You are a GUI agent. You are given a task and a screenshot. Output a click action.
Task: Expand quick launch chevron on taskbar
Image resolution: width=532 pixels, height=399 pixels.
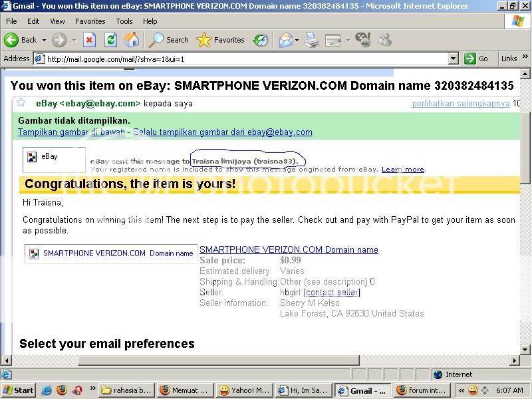[x=92, y=388]
